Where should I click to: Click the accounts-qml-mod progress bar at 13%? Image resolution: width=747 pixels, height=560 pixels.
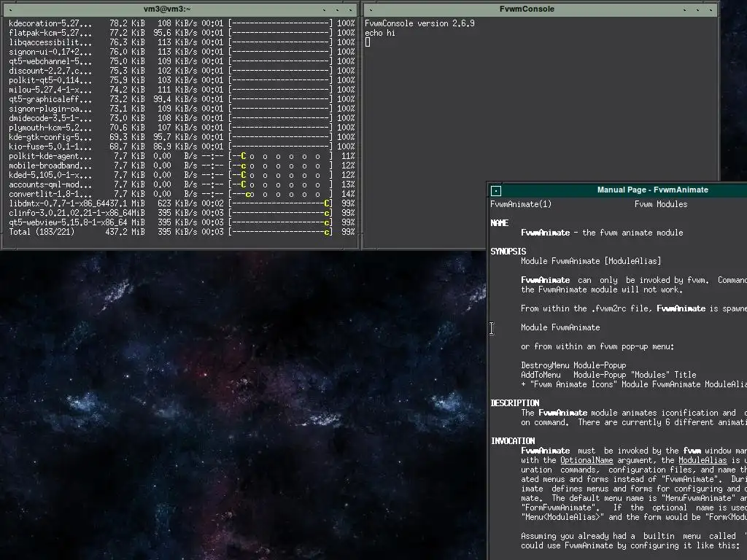point(281,184)
